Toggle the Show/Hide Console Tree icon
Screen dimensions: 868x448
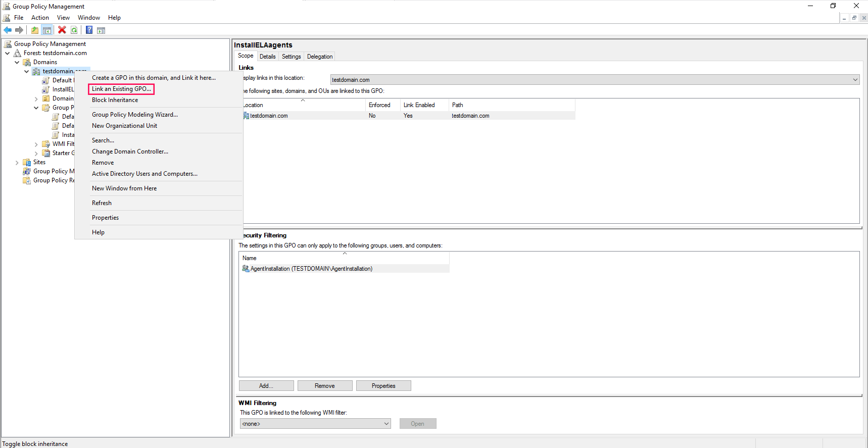[47, 30]
